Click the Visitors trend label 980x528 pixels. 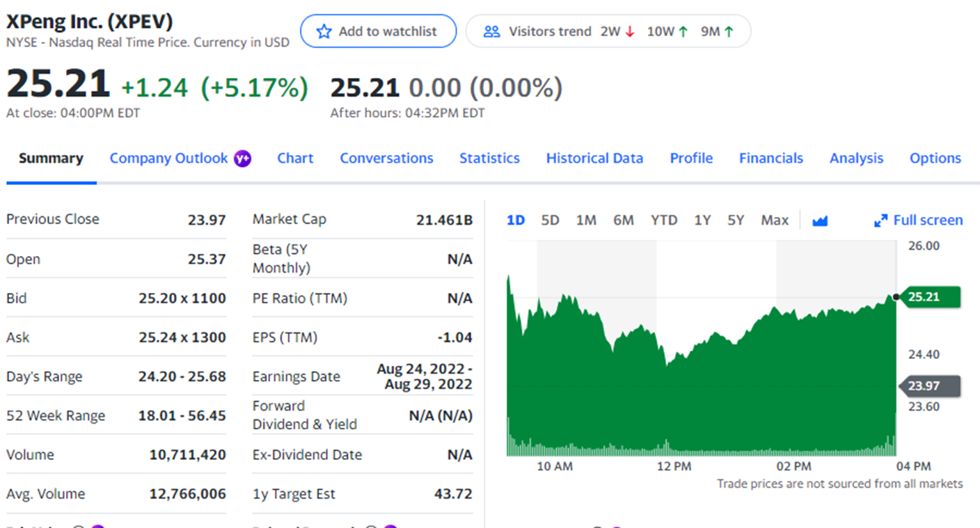(x=550, y=31)
